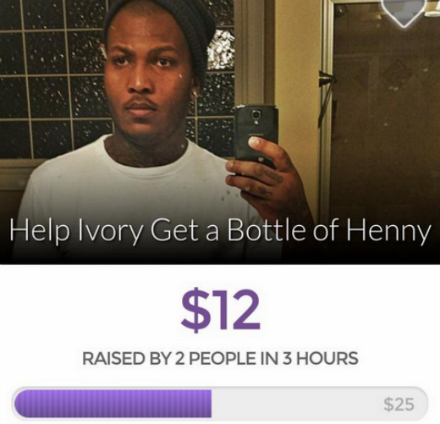Click the filled purple part of the progress bar

113,403
